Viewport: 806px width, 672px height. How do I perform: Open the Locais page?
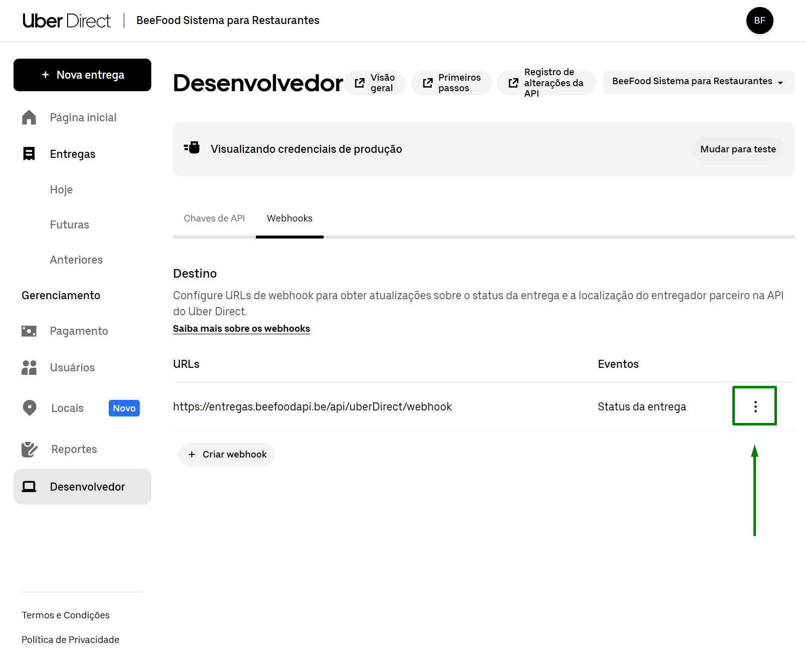coord(68,408)
